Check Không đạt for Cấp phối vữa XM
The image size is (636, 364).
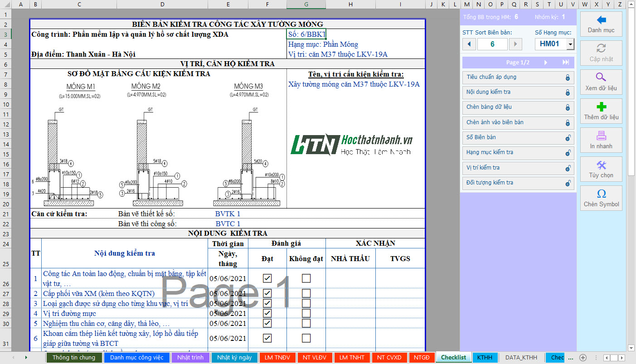point(306,293)
